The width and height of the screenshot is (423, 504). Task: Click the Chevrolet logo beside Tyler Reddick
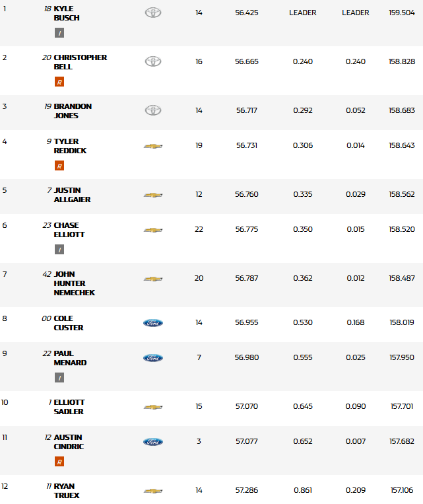pyautogui.click(x=153, y=145)
